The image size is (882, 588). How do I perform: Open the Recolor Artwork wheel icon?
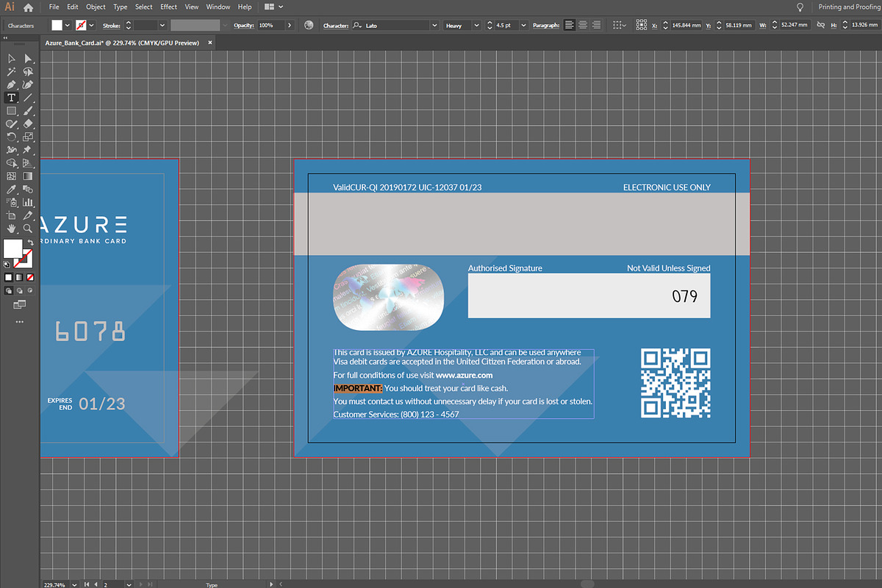point(307,25)
